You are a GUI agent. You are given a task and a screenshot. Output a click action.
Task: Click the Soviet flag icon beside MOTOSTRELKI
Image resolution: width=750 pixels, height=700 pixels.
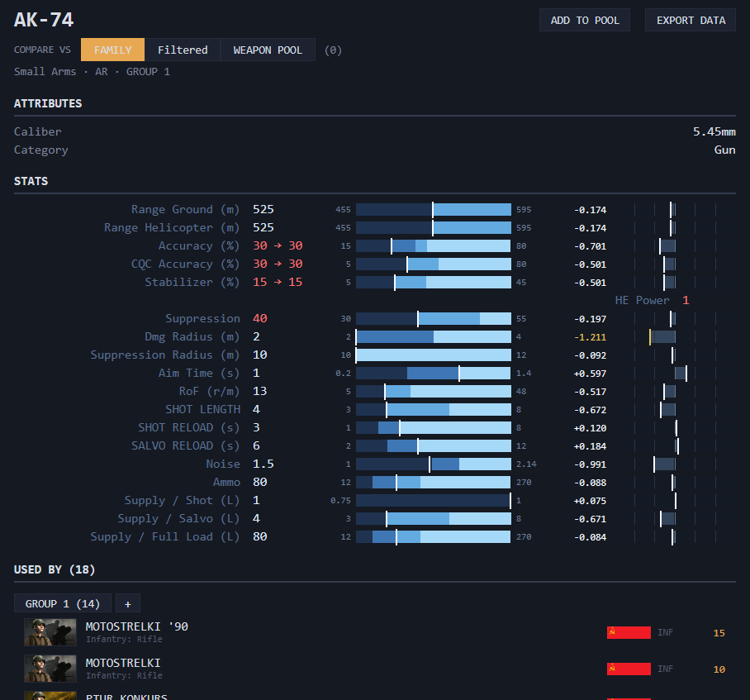point(629,669)
